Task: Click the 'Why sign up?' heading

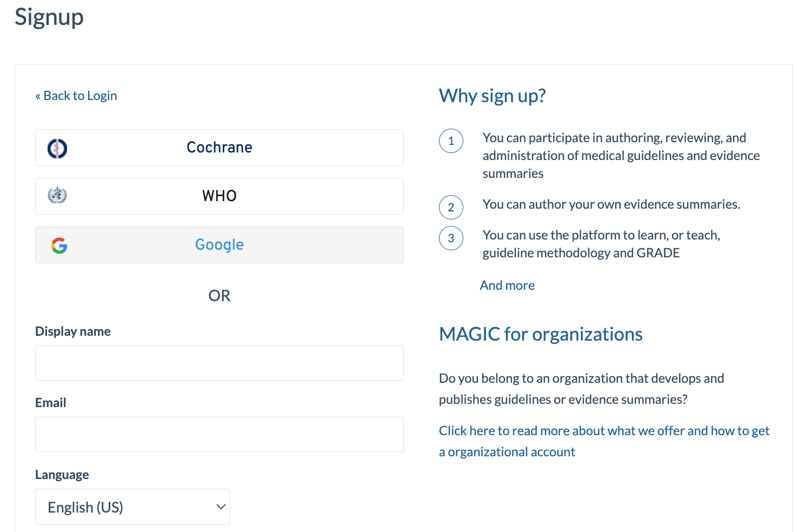Action: click(x=493, y=96)
